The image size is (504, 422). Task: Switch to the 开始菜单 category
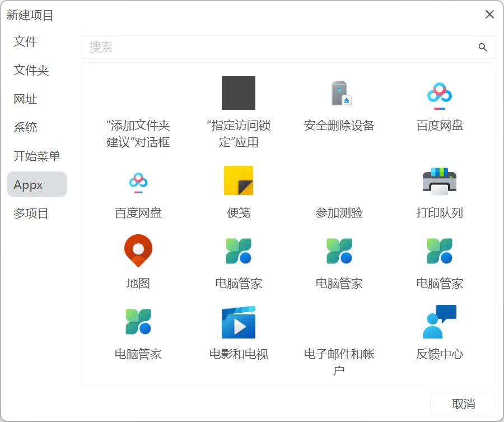point(37,156)
